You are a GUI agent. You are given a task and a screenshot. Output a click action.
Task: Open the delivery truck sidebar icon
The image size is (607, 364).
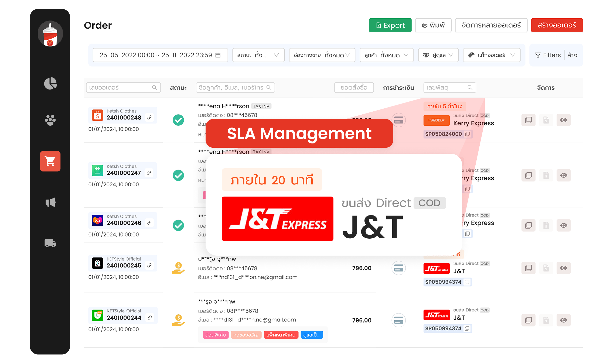click(50, 243)
